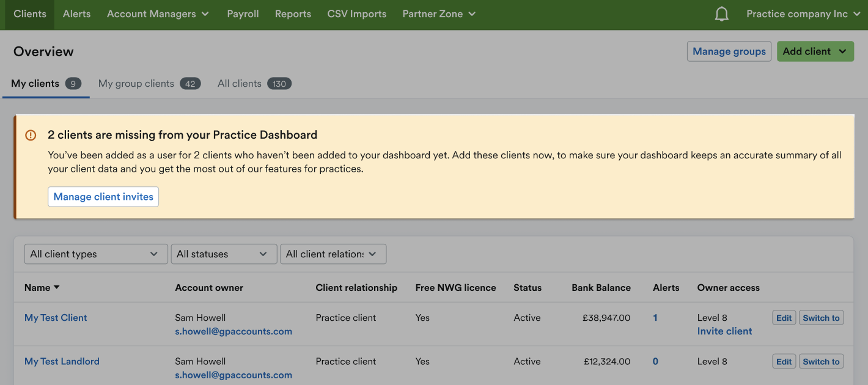Open All client types filter
This screenshot has height=385, width=868.
click(96, 254)
